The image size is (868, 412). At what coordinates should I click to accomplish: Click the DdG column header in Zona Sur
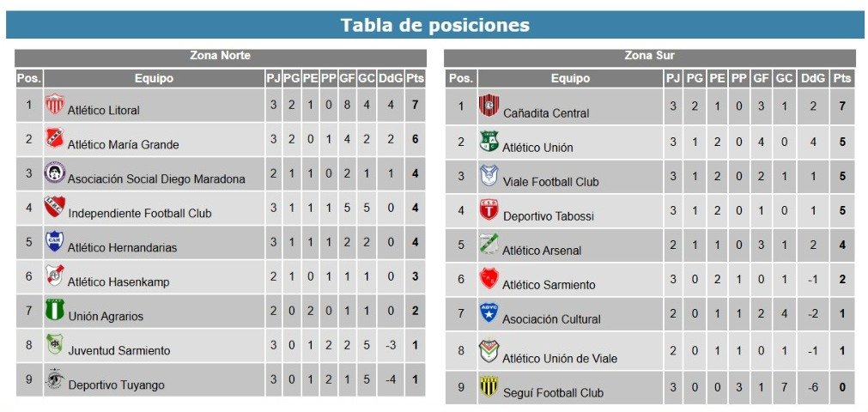pyautogui.click(x=813, y=79)
